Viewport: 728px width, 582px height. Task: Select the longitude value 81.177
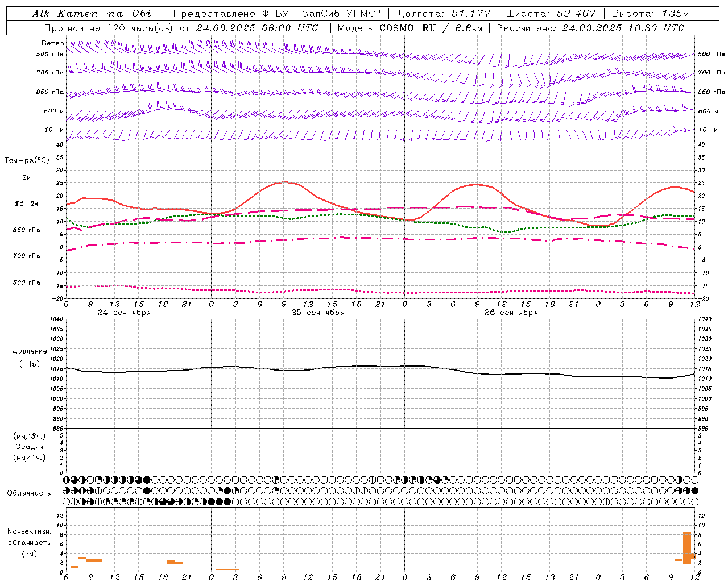471,14
